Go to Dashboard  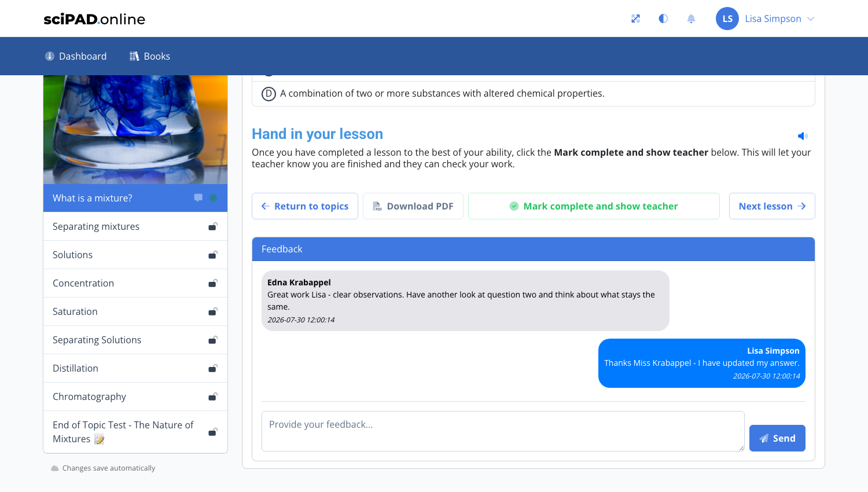76,56
